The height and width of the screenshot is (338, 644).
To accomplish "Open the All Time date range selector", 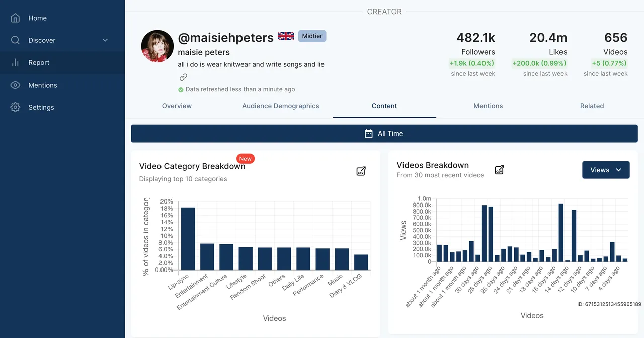I will (x=384, y=133).
